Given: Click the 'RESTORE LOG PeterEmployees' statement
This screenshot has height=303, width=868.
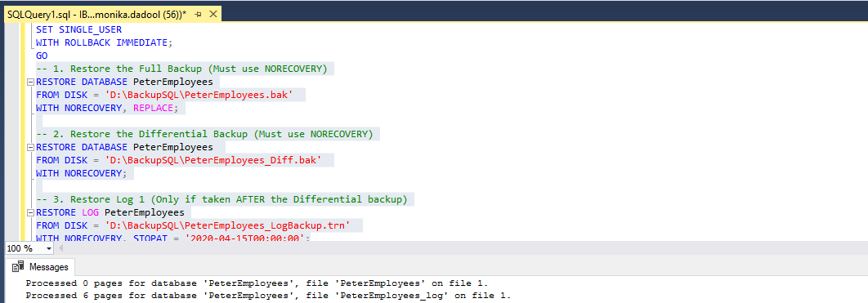Looking at the screenshot, I should 110,212.
